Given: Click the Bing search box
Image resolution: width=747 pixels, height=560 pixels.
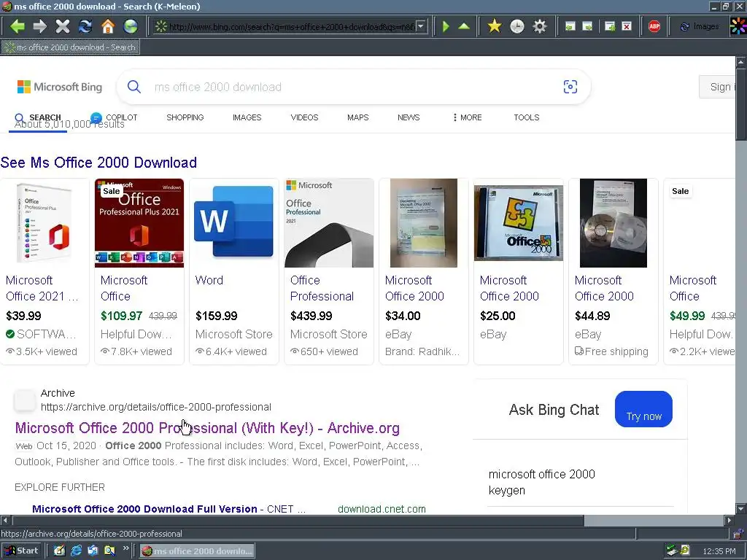Looking at the screenshot, I should pyautogui.click(x=354, y=87).
